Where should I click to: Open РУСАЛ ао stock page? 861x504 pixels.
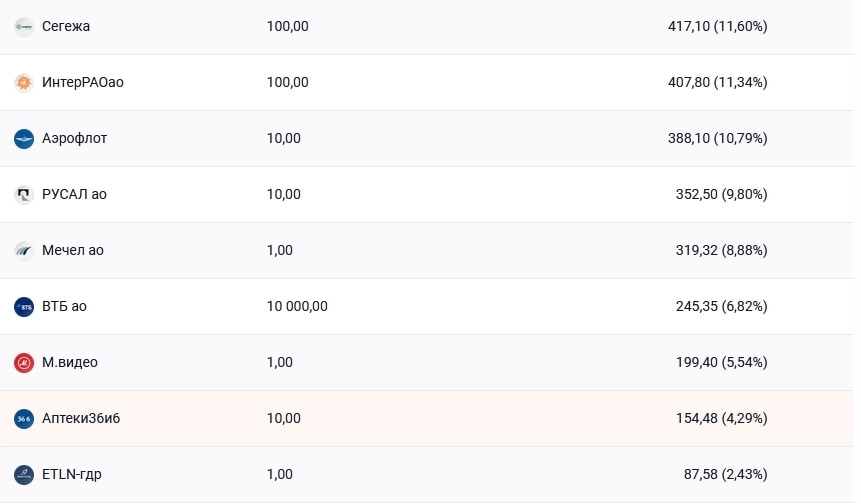(74, 194)
